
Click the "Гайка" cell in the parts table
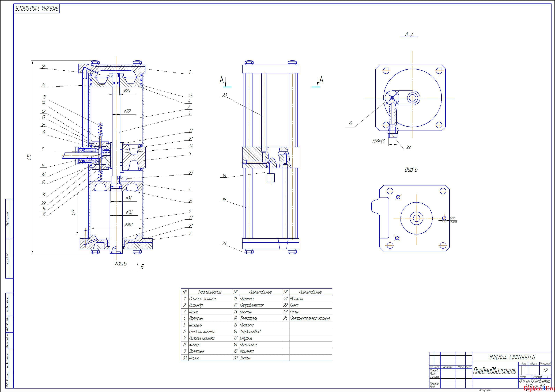pos(295,312)
